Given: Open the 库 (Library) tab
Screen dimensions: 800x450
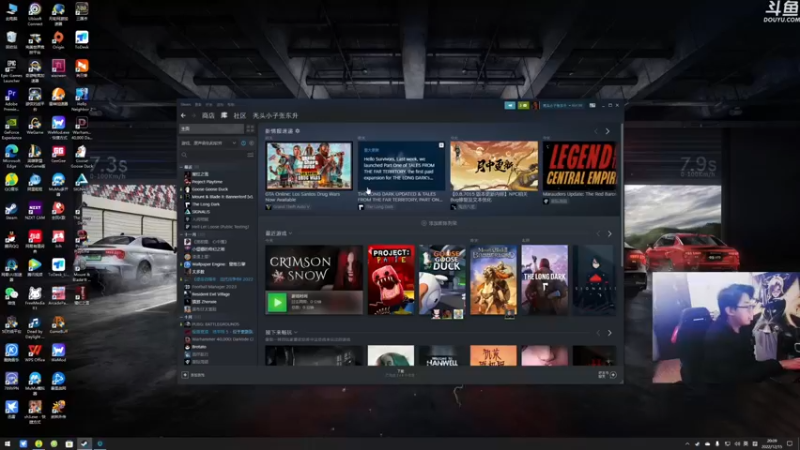Looking at the screenshot, I should [223, 116].
